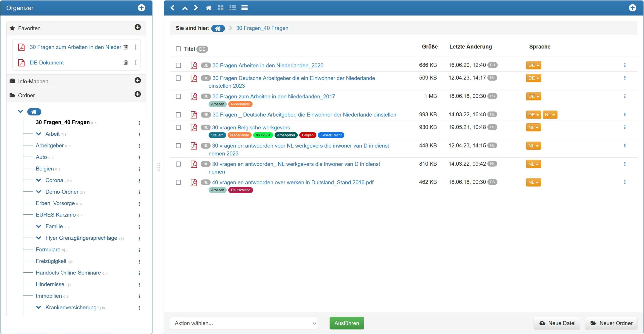The image size is (644, 334).
Task: Check the select-all Titel checkbox
Action: pos(178,49)
